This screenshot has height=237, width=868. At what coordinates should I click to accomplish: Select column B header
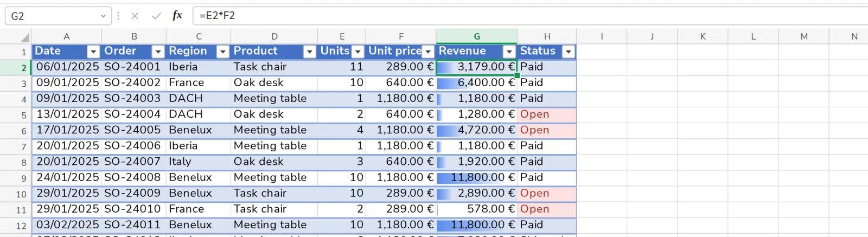(134, 36)
